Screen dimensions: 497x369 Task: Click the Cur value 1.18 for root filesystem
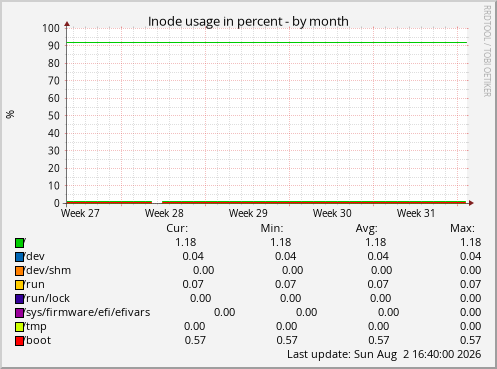[186, 242]
